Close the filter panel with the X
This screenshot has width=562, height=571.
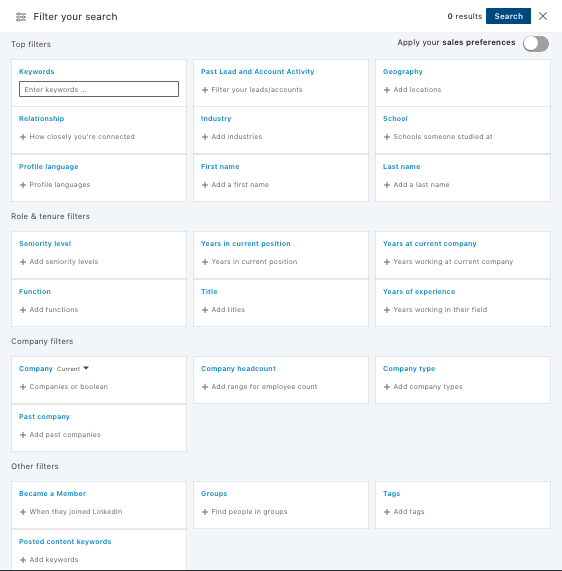[x=543, y=16]
